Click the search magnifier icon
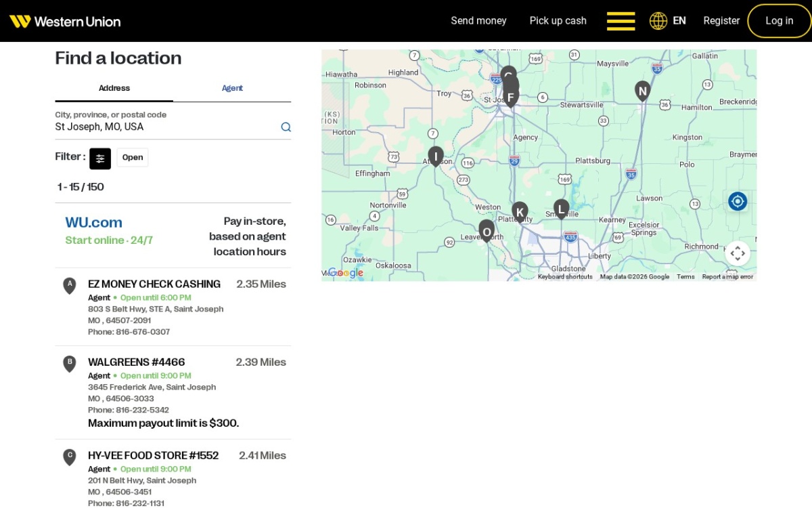Image resolution: width=812 pixels, height=508 pixels. point(286,127)
